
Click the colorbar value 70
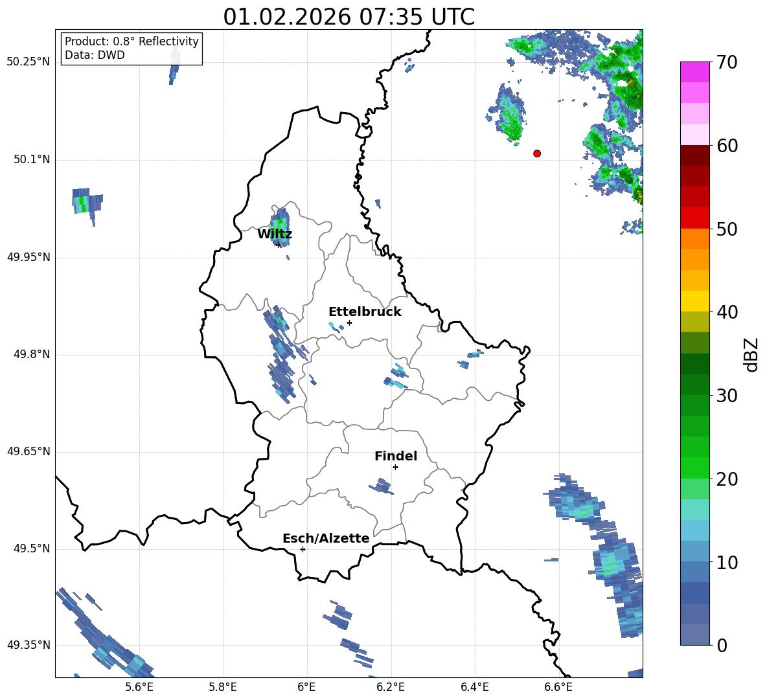pyautogui.click(x=727, y=62)
